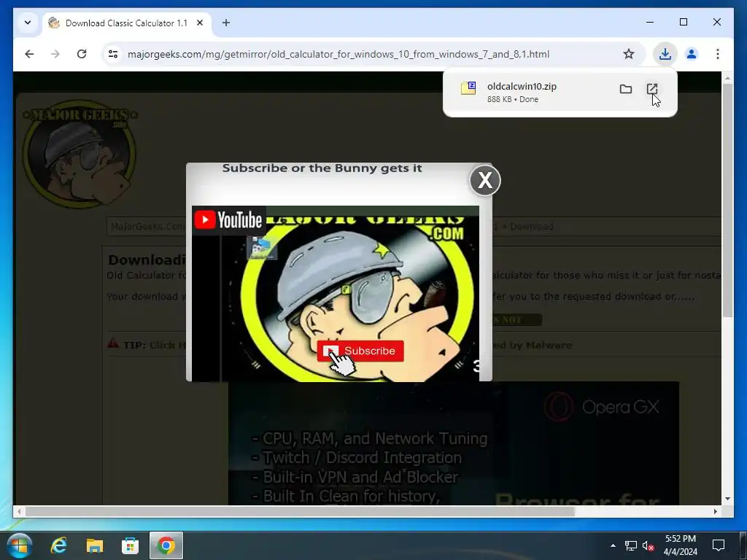The width and height of the screenshot is (747, 560).
Task: Click the address bar URL
Action: pyautogui.click(x=338, y=54)
